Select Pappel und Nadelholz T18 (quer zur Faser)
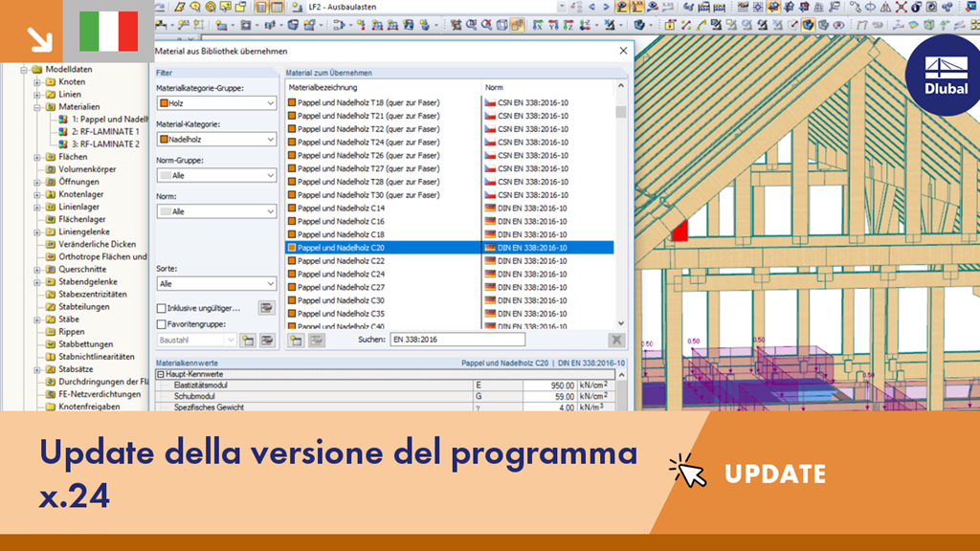The width and height of the screenshot is (980, 551). (x=450, y=102)
